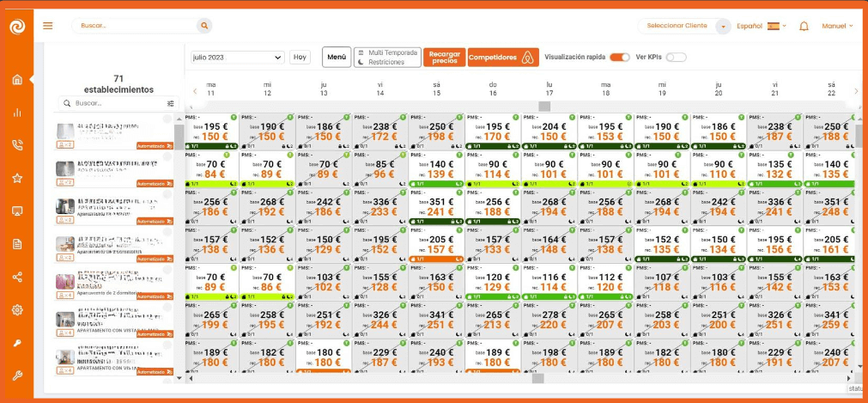Click the notifications bell icon
868x403 pixels.
point(804,26)
